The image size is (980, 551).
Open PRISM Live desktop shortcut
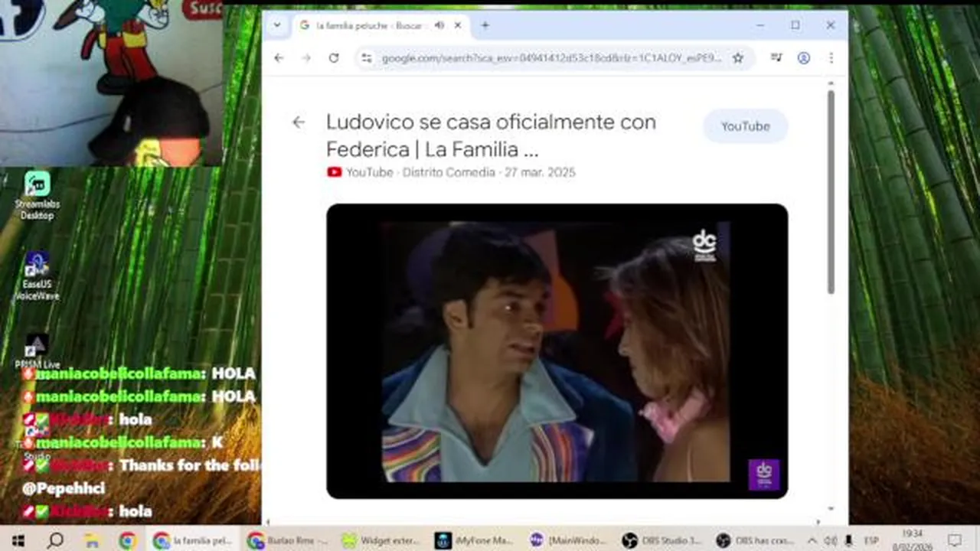pyautogui.click(x=37, y=351)
